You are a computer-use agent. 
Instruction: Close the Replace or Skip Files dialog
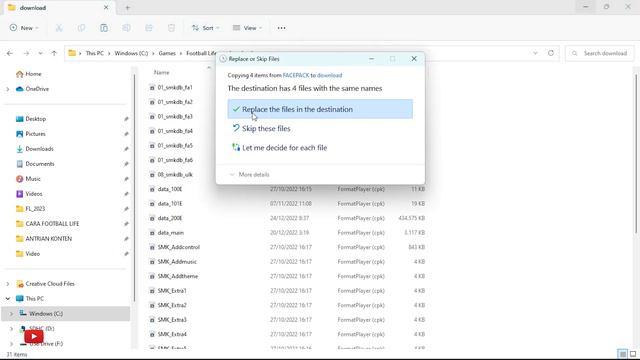[414, 59]
